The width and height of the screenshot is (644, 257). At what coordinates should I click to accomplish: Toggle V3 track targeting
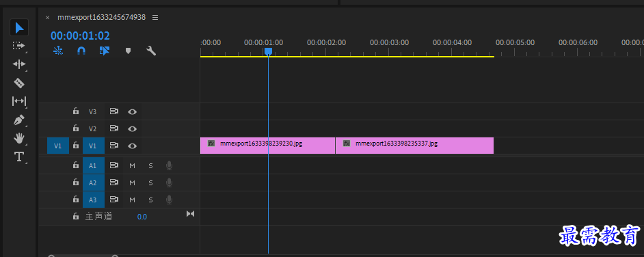[93, 111]
